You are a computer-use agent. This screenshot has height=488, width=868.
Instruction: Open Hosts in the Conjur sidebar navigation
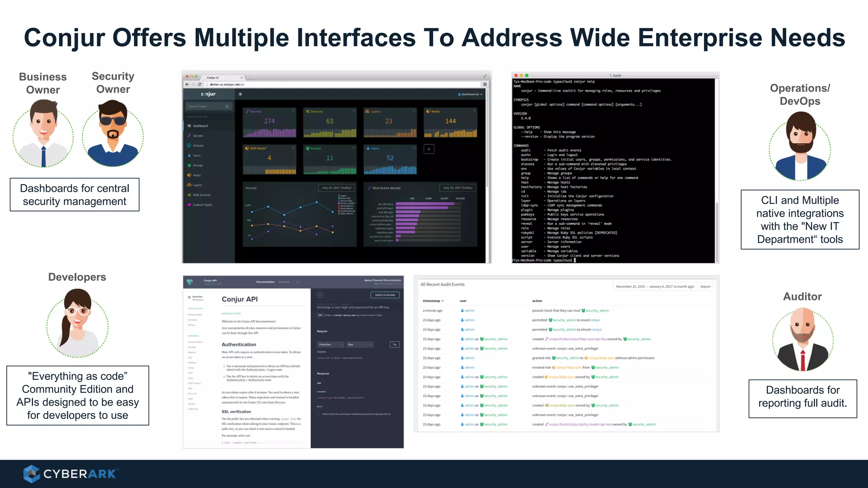pos(197,175)
